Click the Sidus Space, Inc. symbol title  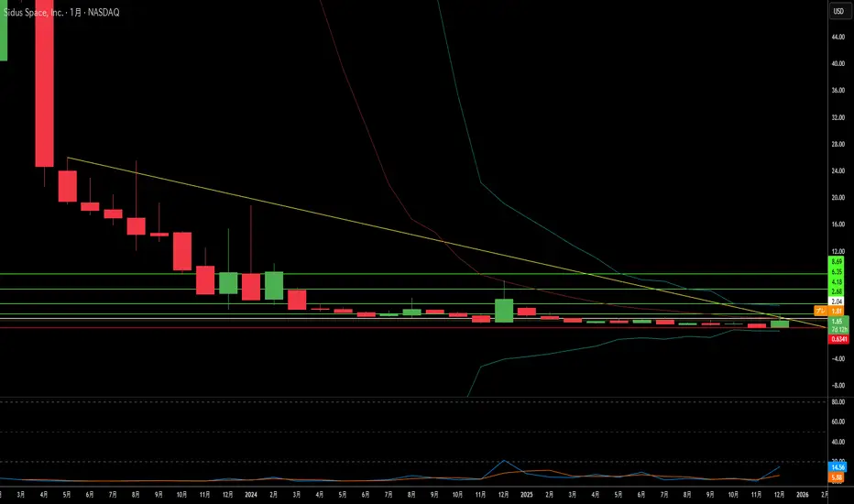pos(33,12)
